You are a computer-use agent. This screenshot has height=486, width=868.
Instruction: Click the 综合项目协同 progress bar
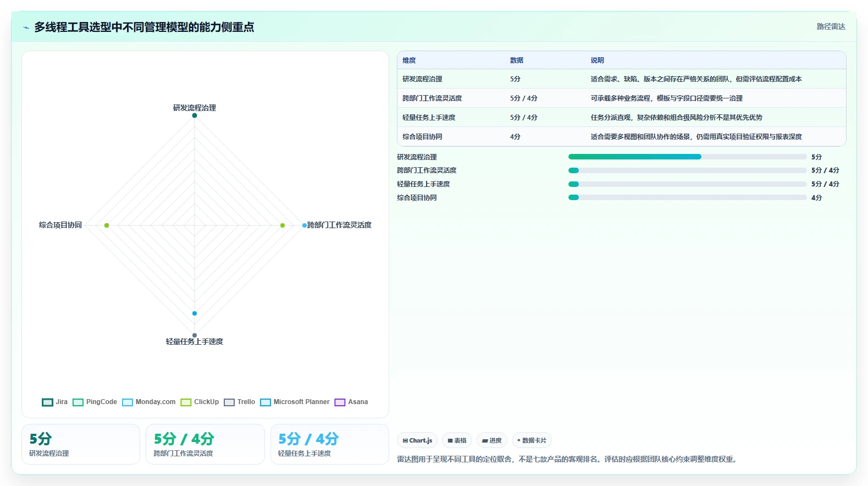(687, 197)
